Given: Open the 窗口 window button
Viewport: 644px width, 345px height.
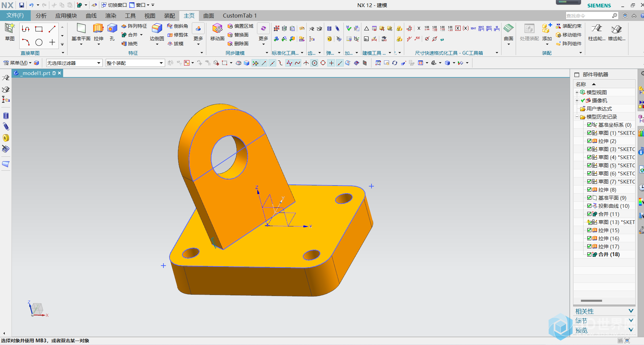Looking at the screenshot, I should [x=139, y=5].
